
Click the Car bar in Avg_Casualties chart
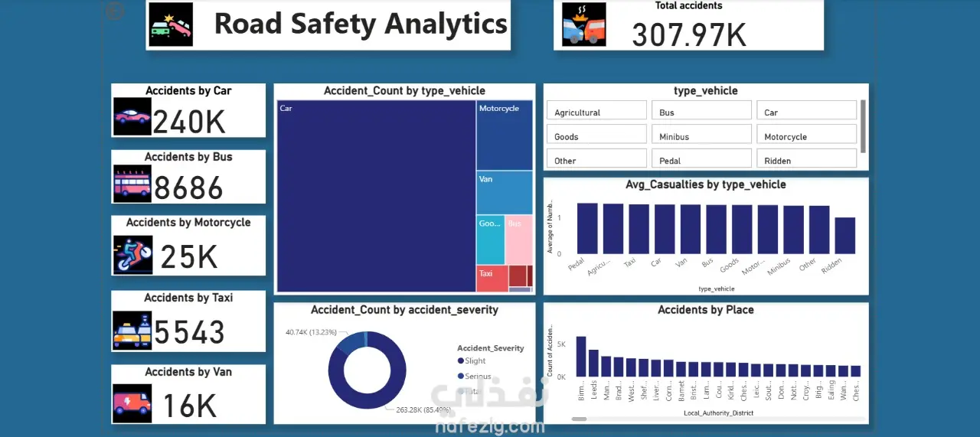click(665, 229)
